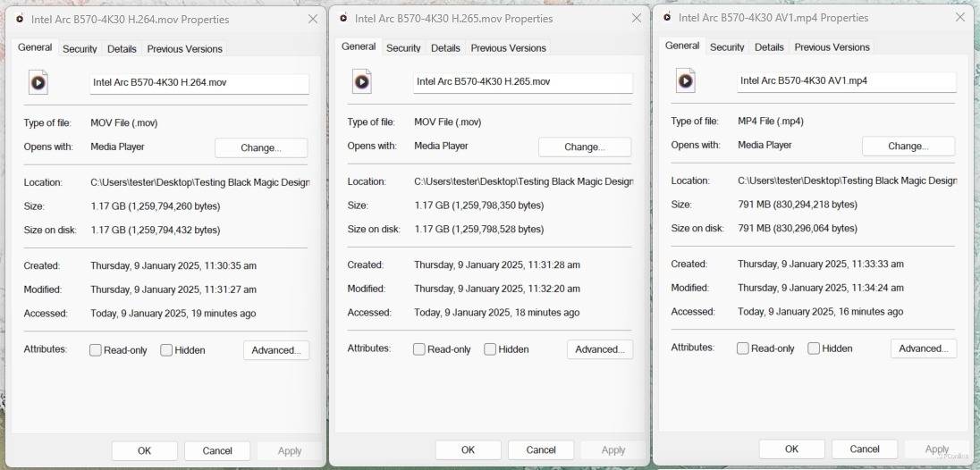Open Security tab in H.264.mov window

click(80, 48)
